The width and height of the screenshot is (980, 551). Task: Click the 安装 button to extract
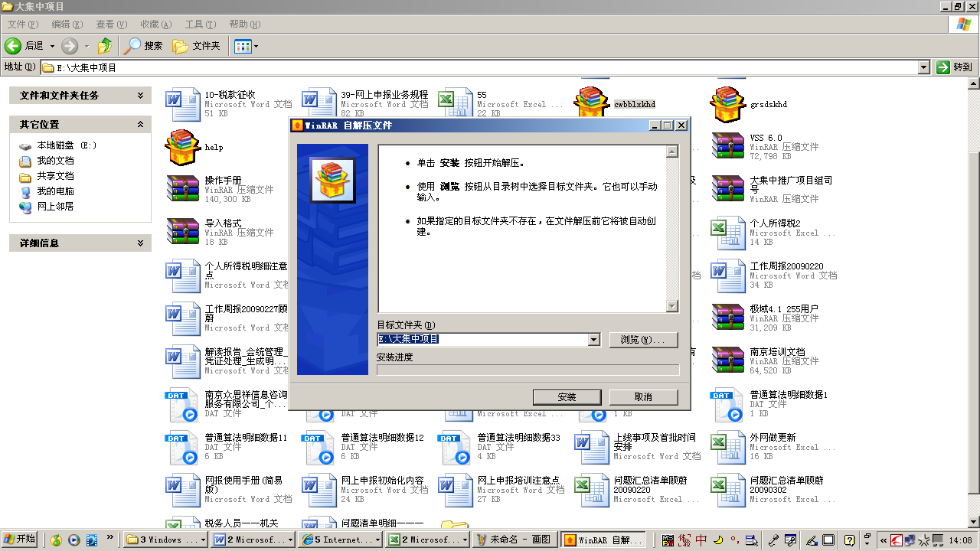tap(567, 397)
